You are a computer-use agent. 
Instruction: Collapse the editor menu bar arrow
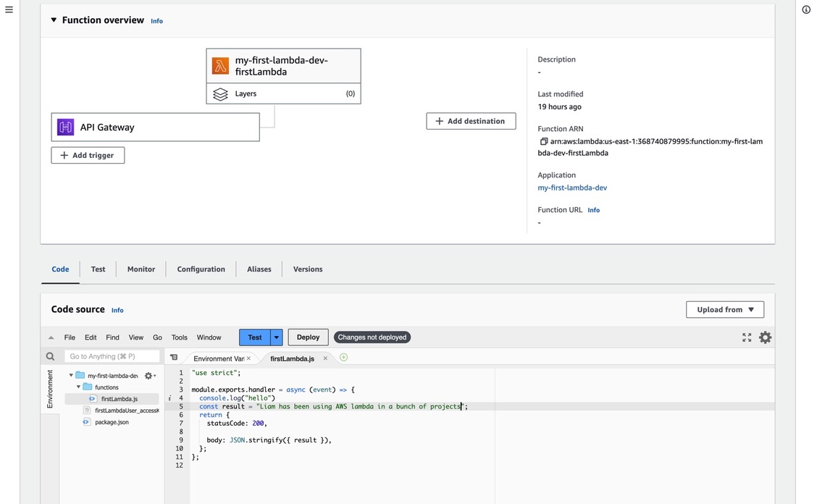pos(51,337)
